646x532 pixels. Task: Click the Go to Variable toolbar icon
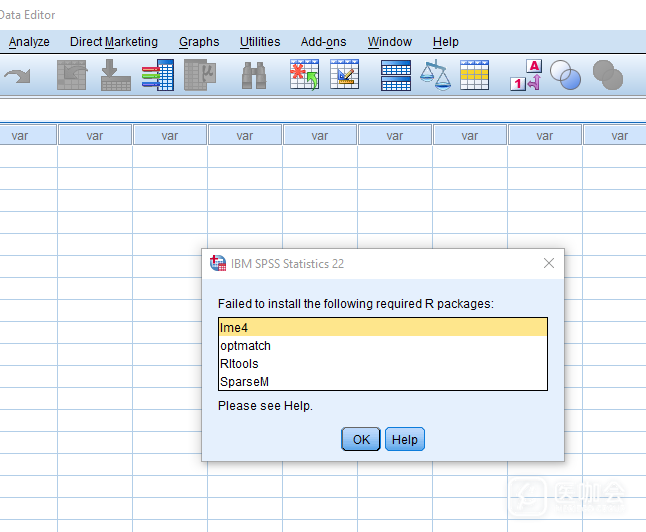tap(115, 76)
